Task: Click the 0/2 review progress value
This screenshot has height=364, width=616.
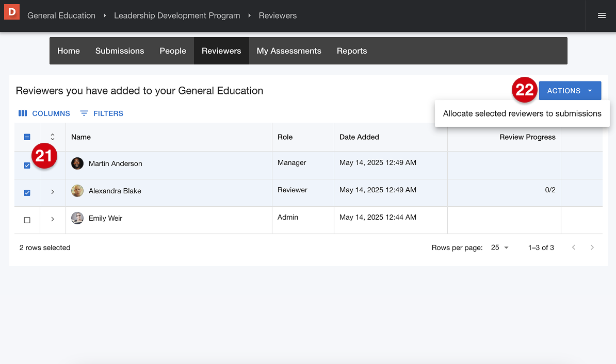Action: click(550, 190)
